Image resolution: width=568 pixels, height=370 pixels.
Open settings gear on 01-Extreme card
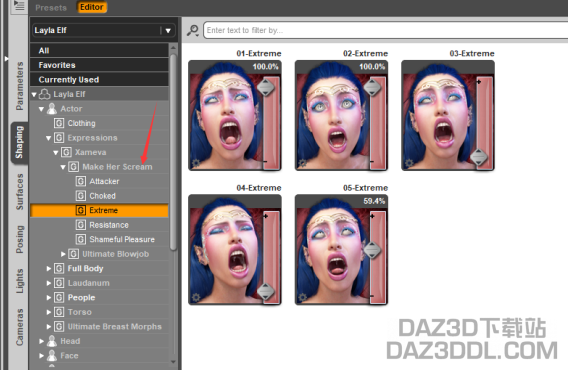click(x=196, y=163)
